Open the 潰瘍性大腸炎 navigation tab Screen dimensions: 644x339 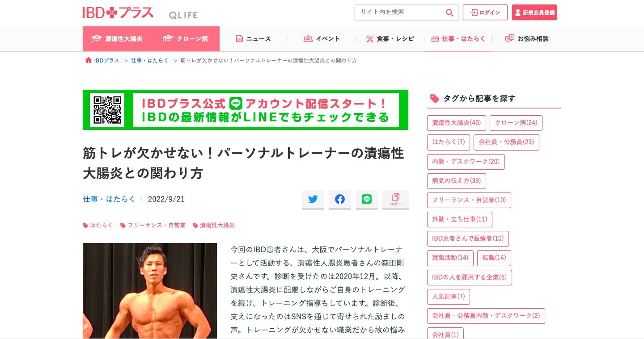(117, 39)
